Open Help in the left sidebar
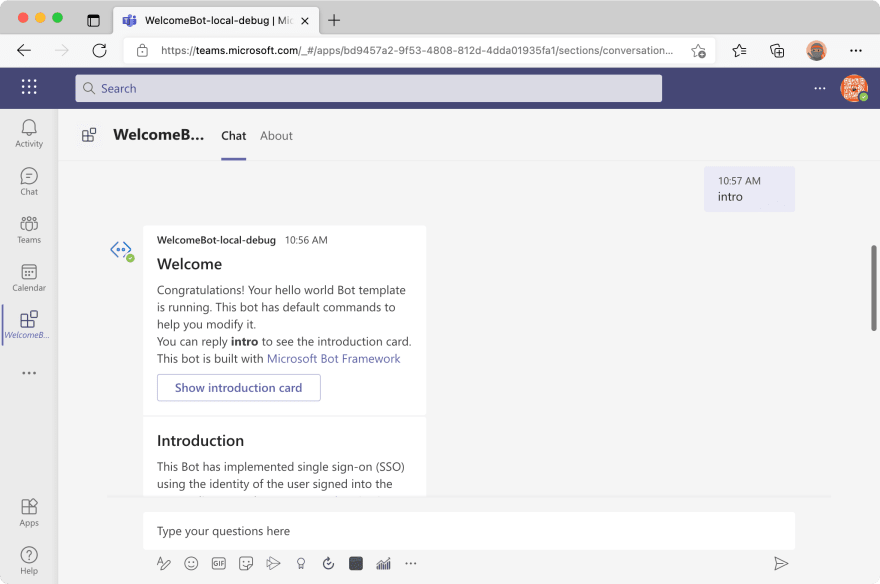This screenshot has height=584, width=880. (29, 560)
